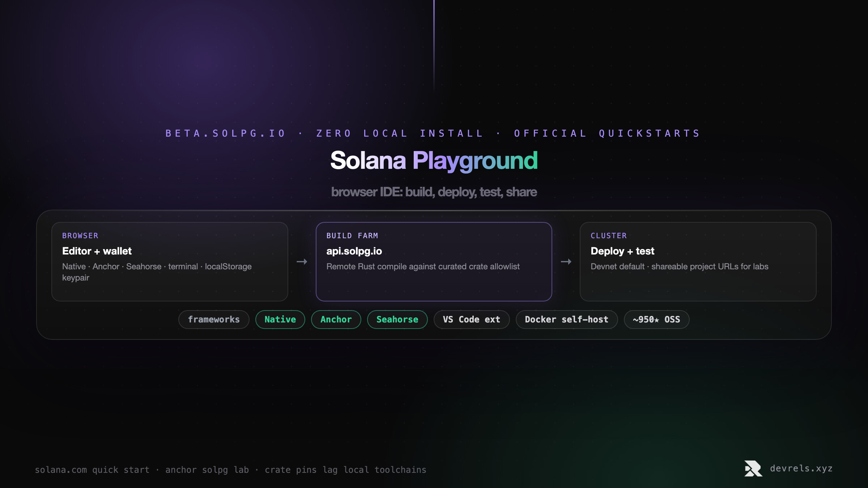This screenshot has height=488, width=868.
Task: Select the Anchor framework pill
Action: pos(336,320)
